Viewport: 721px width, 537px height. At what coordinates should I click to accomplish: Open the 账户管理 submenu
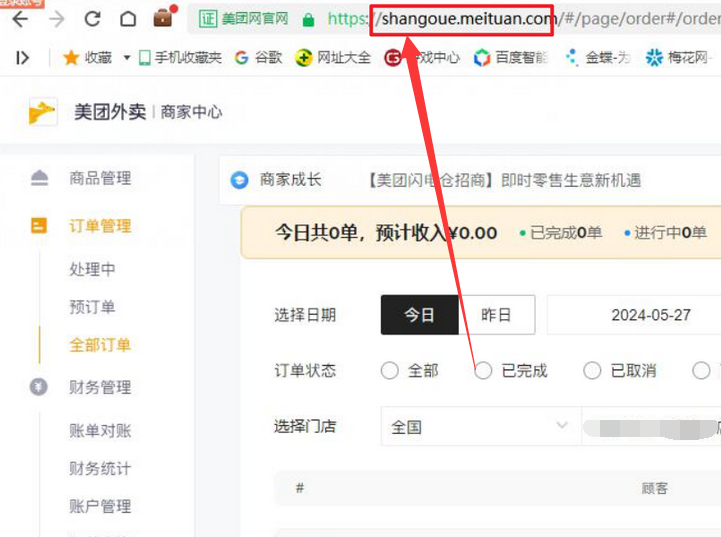[100, 506]
